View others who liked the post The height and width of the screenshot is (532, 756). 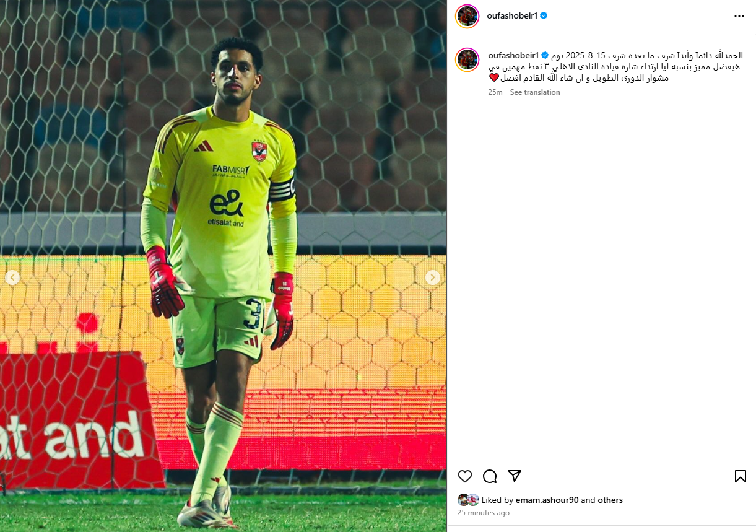[610, 500]
